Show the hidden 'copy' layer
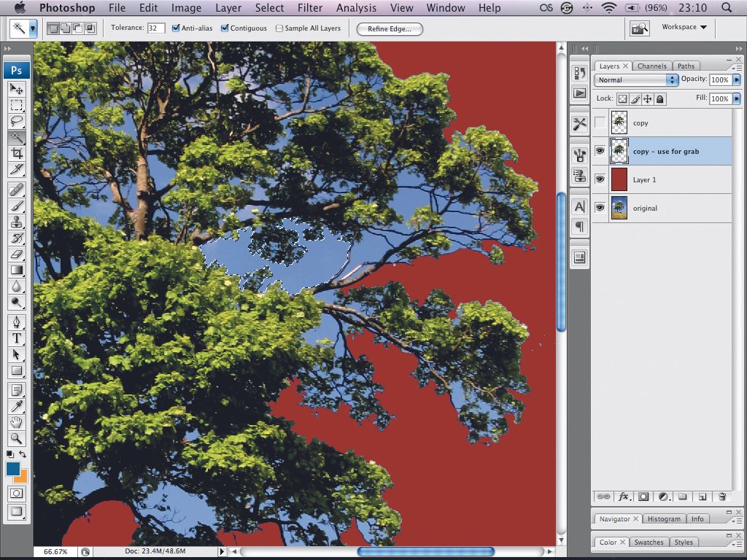 (600, 122)
